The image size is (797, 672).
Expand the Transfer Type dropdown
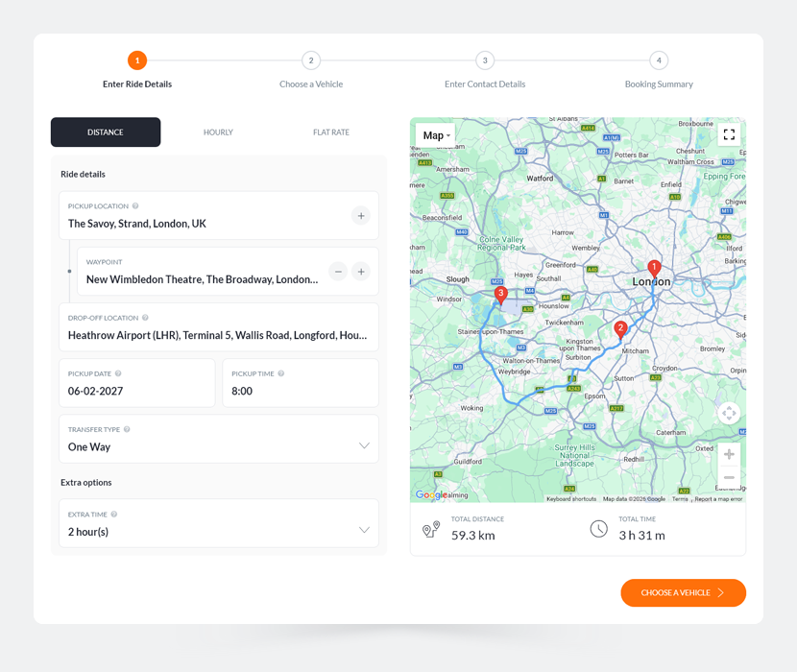pyautogui.click(x=364, y=445)
